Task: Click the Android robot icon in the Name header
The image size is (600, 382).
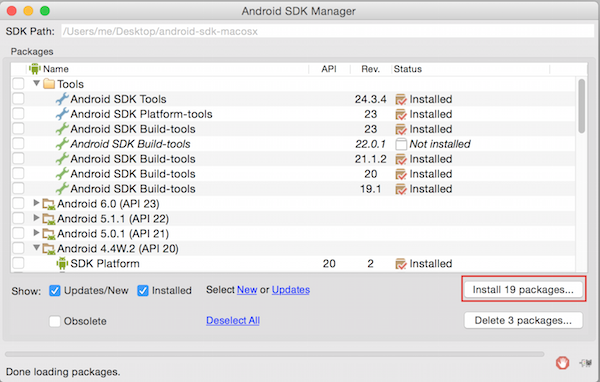Action: coord(35,69)
